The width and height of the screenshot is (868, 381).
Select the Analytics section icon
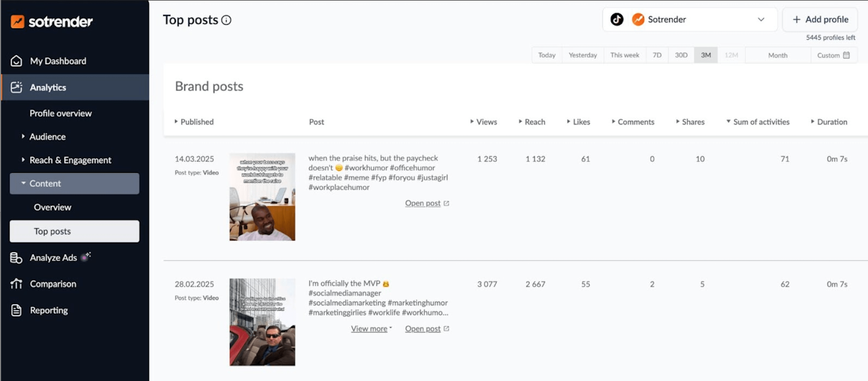16,87
